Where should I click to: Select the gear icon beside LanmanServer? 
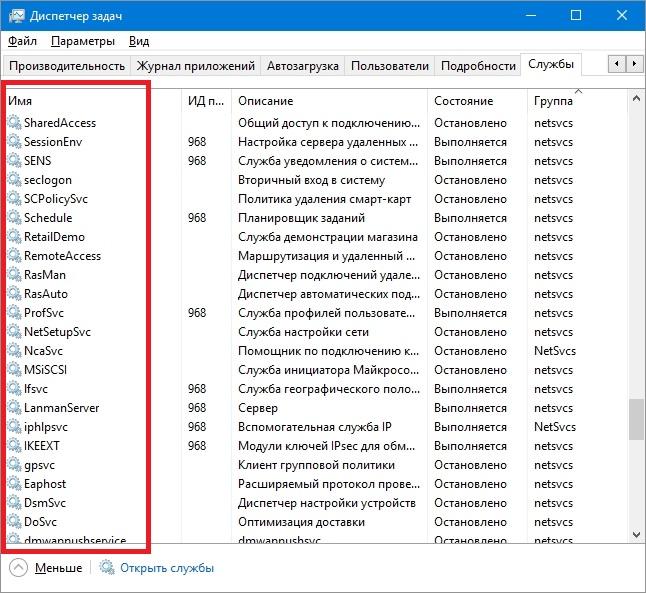(14, 408)
